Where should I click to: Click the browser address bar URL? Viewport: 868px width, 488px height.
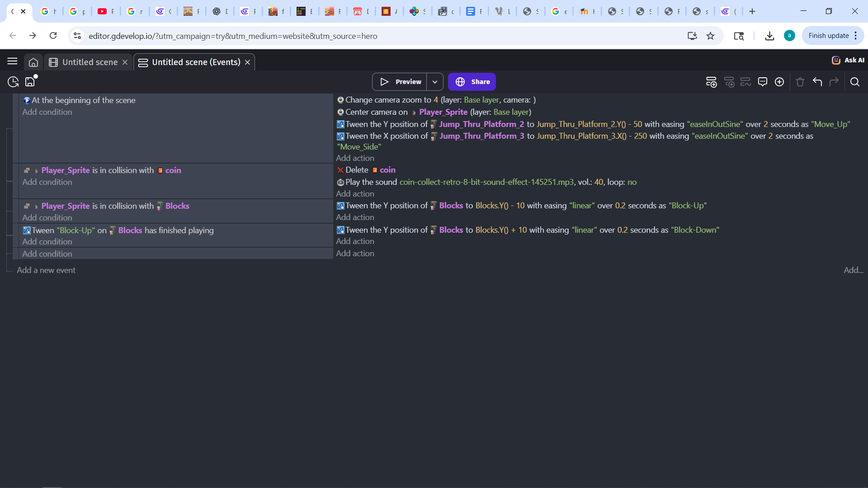[x=233, y=36]
